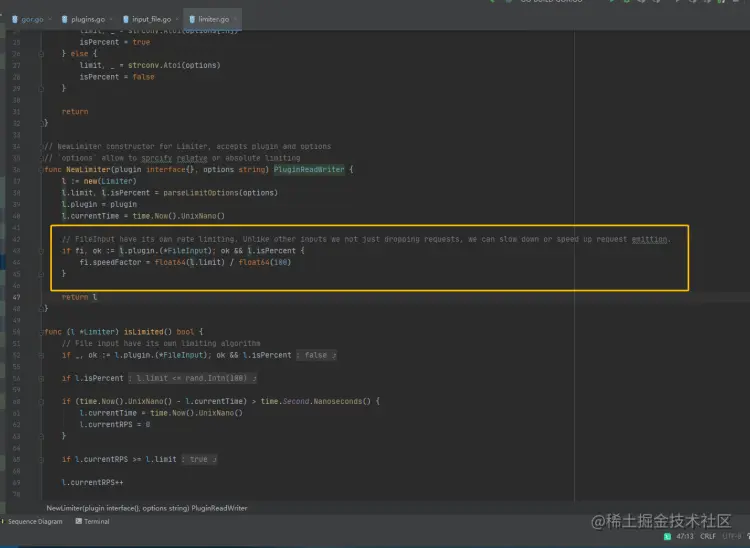Change the CRLF line separator setting
The height and width of the screenshot is (548, 750).
[708, 536]
